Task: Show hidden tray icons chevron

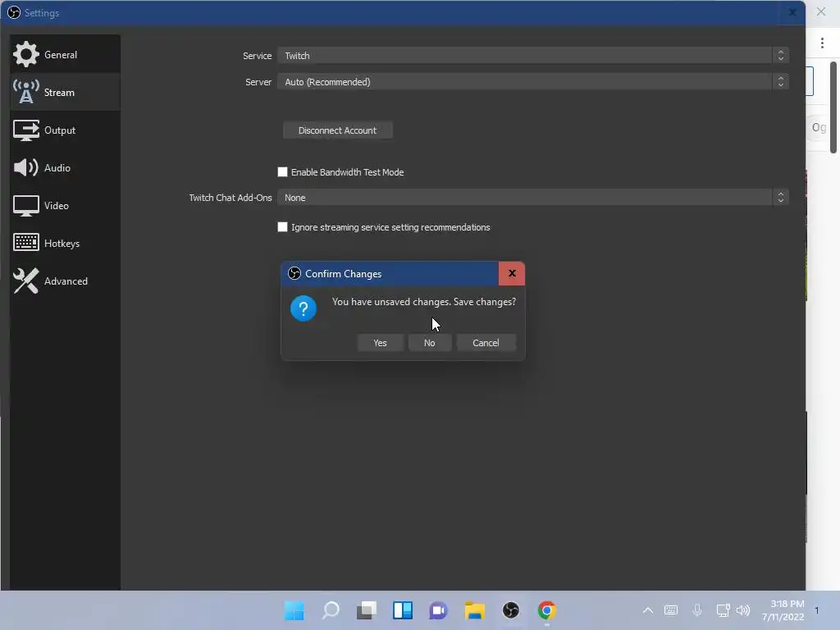Action: [648, 610]
